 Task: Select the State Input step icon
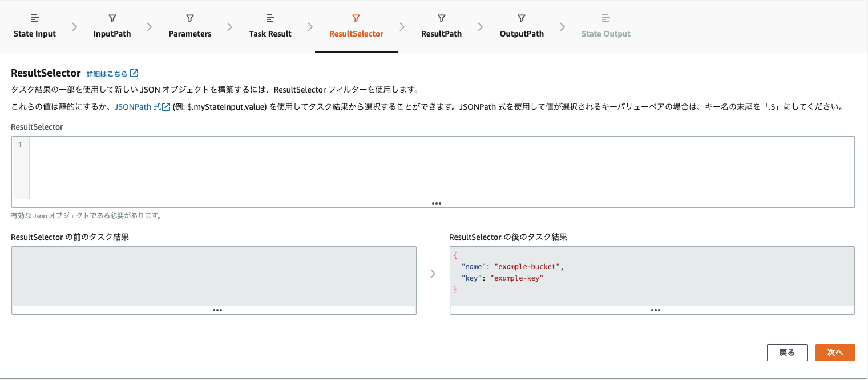[34, 18]
